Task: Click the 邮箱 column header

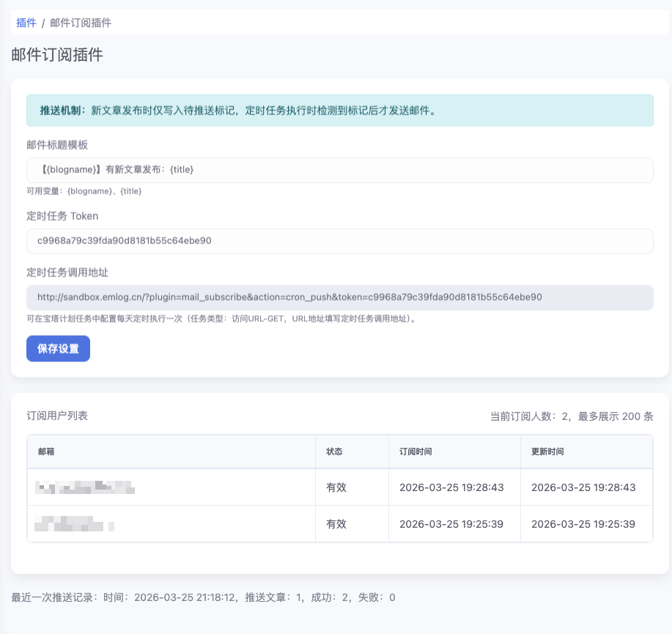Action: click(171, 451)
